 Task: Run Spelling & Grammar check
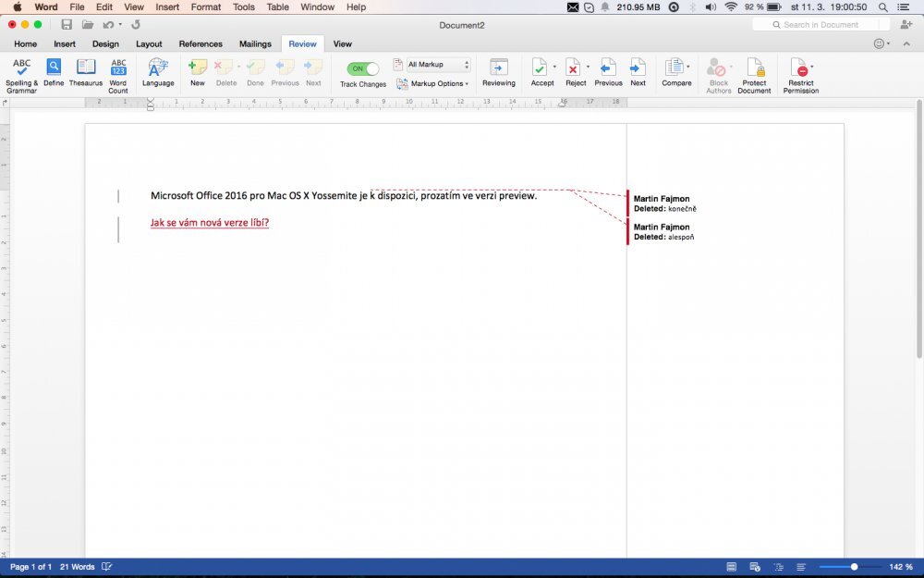tap(21, 72)
